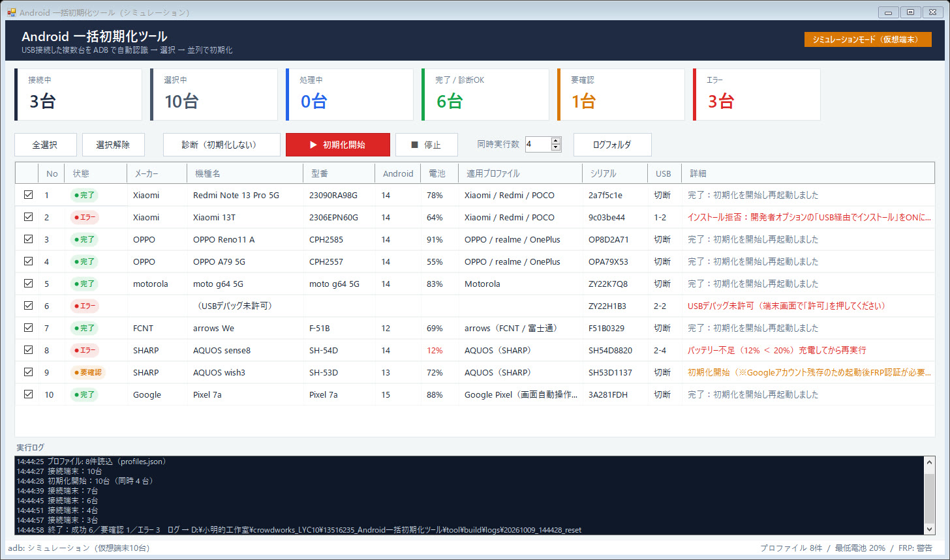Select serial number 3A281FDH
The height and width of the screenshot is (560, 950).
point(608,394)
